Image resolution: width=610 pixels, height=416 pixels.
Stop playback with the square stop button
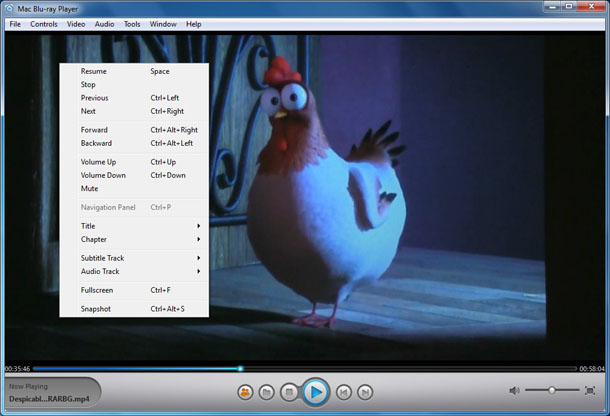coord(289,392)
